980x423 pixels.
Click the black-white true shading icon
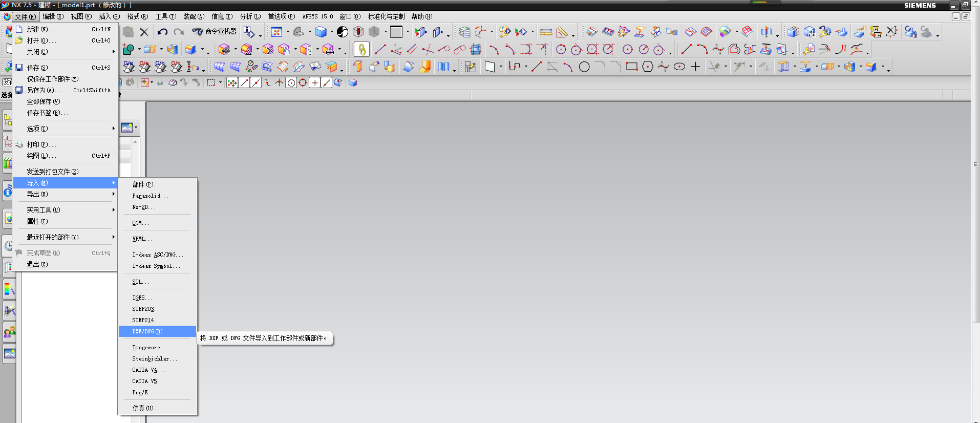[343, 32]
